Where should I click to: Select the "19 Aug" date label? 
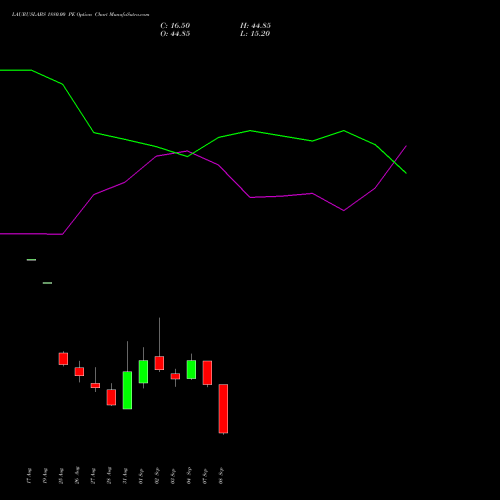(45, 476)
